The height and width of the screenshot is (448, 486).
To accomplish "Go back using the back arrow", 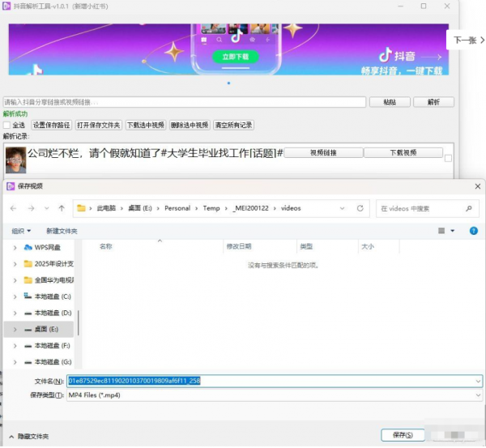I will pos(13,208).
